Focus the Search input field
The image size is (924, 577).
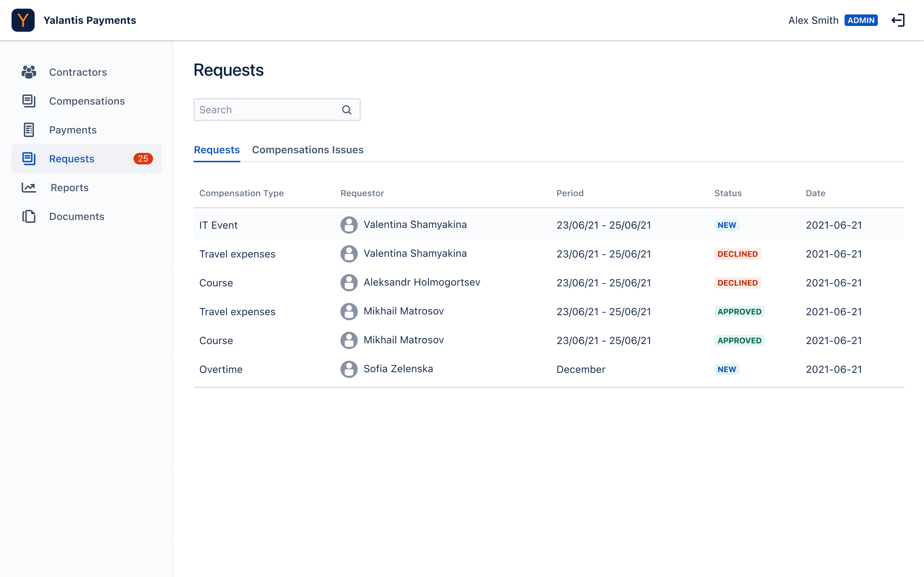click(267, 110)
